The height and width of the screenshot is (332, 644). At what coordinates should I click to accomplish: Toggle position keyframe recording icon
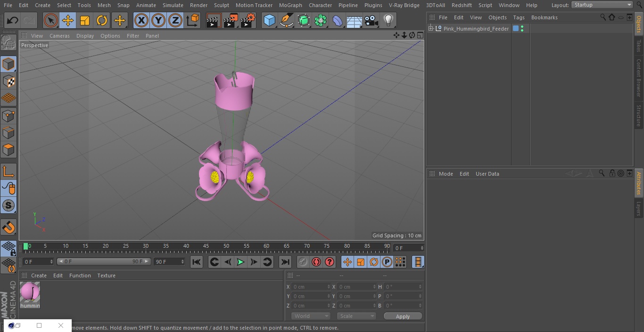347,262
